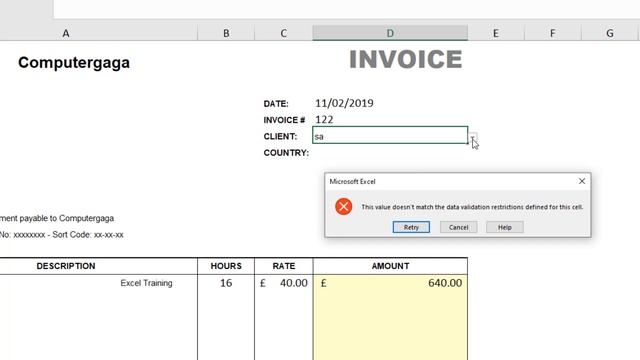The height and width of the screenshot is (360, 640).
Task: Click the Computergaga company name
Action: coord(74,62)
